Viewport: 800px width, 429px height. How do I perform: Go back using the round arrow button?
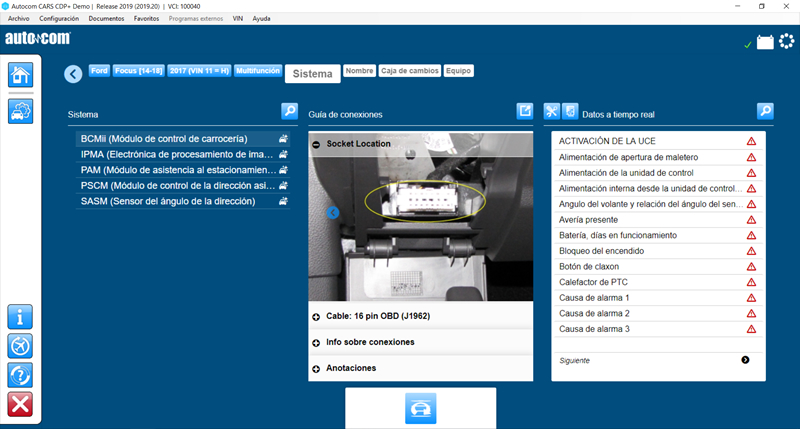73,74
